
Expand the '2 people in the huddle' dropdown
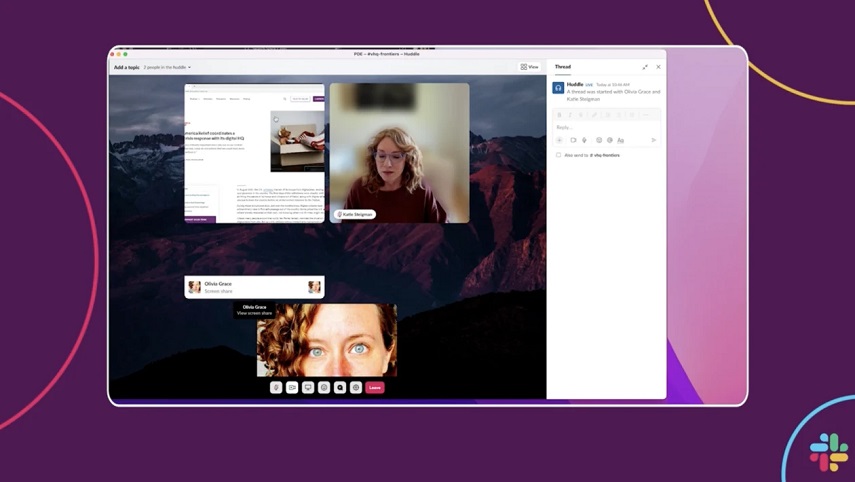tap(167, 68)
